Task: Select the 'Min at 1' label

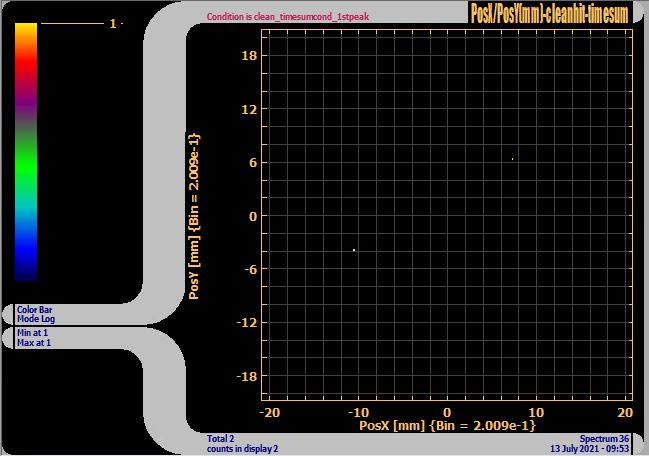Action: (x=32, y=332)
